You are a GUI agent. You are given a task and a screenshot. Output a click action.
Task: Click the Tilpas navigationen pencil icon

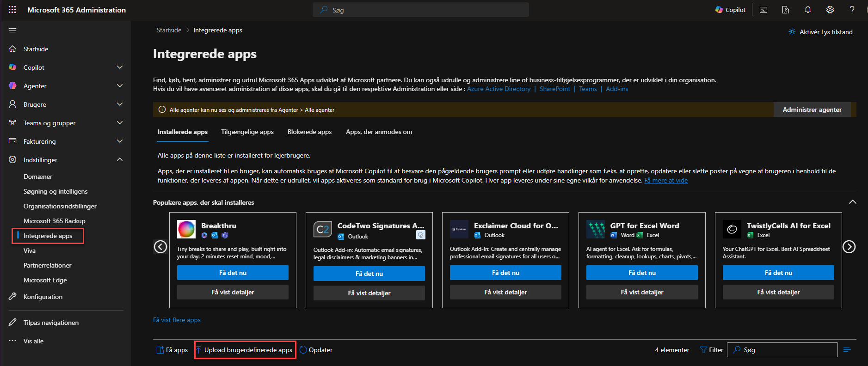point(12,323)
